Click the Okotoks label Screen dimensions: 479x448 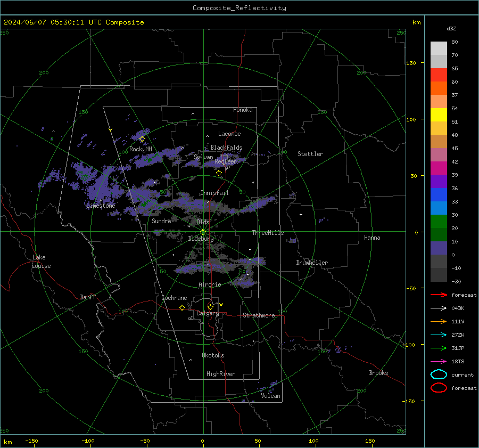tap(213, 355)
